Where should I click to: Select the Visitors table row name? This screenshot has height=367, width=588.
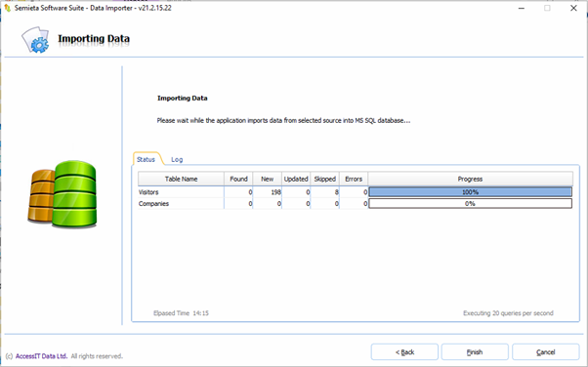pyautogui.click(x=148, y=192)
